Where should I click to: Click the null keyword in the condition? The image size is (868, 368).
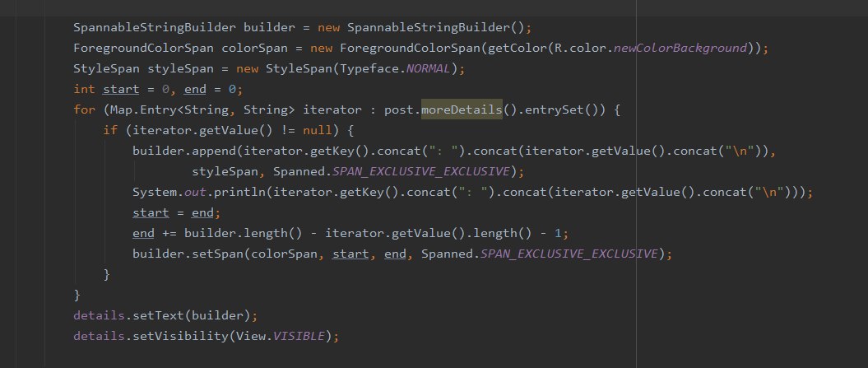click(318, 130)
